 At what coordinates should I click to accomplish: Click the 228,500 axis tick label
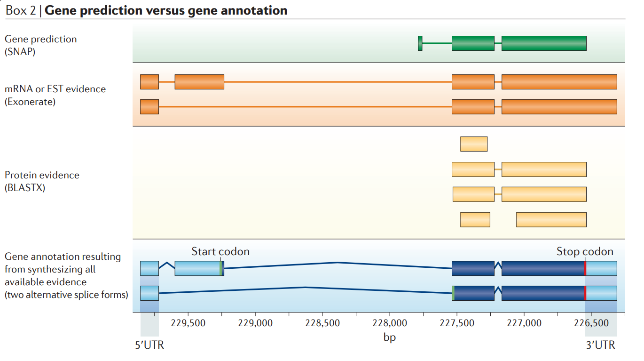(322, 323)
